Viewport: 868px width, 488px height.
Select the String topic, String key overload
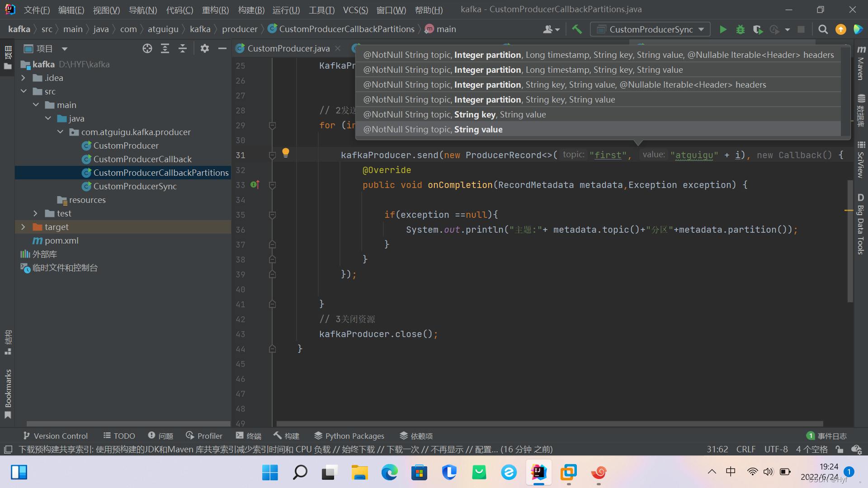coord(454,114)
